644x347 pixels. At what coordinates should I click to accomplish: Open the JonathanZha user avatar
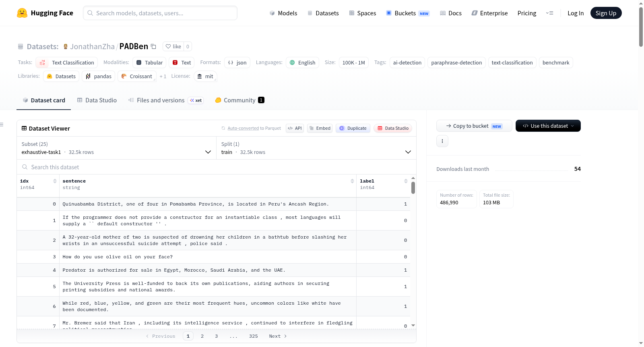[x=66, y=46]
